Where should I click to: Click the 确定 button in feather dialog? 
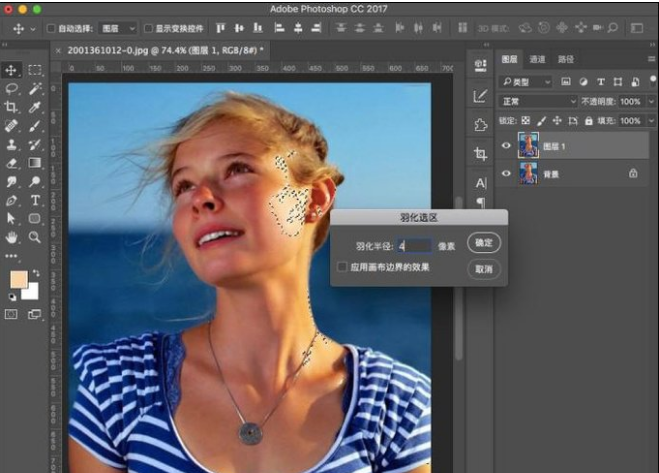[484, 243]
